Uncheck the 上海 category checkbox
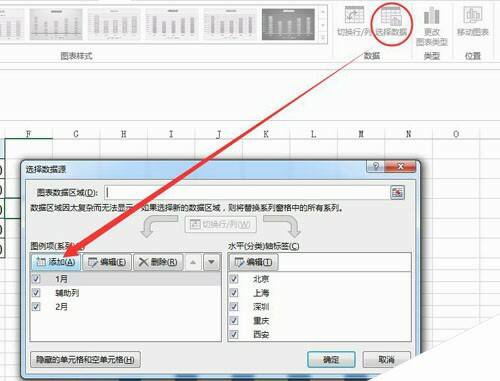The image size is (500, 381). (x=234, y=293)
